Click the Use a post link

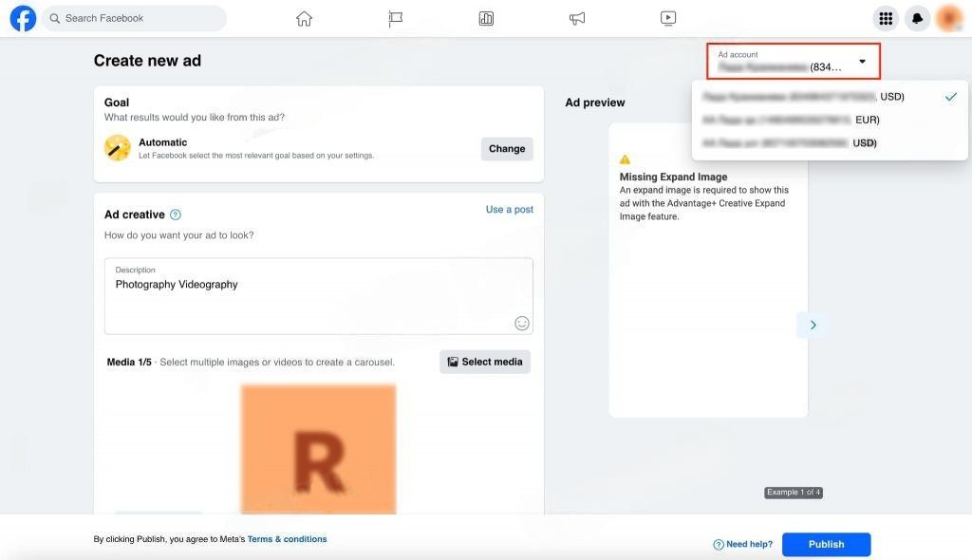click(x=509, y=210)
